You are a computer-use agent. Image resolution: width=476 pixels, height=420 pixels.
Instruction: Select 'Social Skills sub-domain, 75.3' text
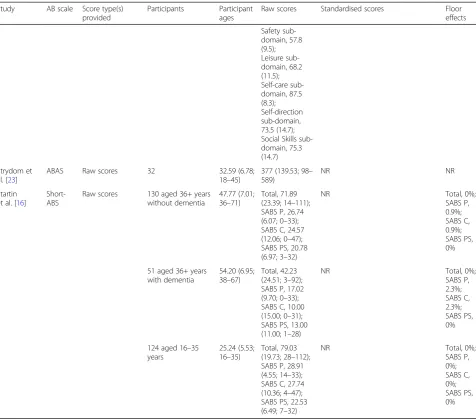pos(287,143)
